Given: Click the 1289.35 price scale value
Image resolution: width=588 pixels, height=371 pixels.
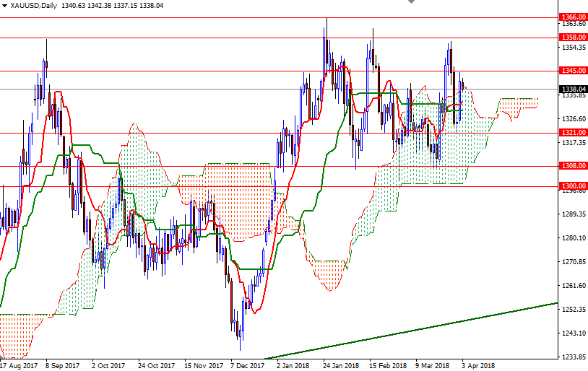Looking at the screenshot, I should 574,214.
